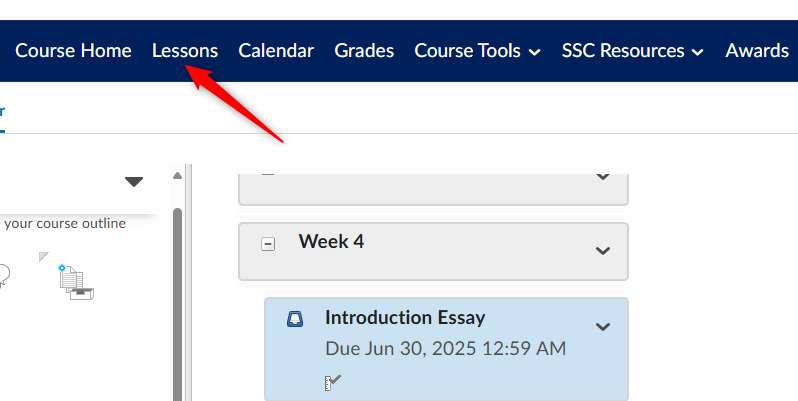This screenshot has width=798, height=401.
Task: View the Grades page
Action: tap(364, 51)
